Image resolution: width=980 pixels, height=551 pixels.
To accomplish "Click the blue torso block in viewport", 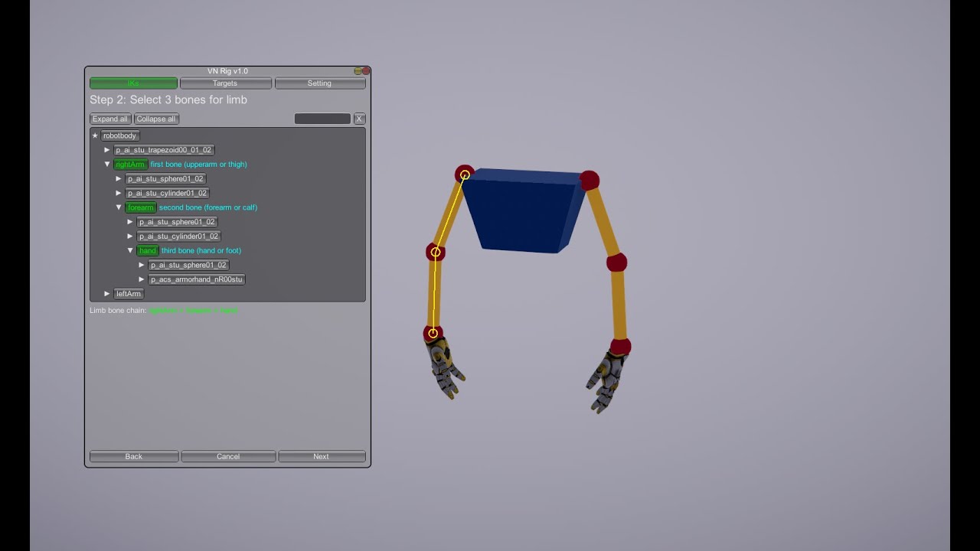I will point(524,210).
